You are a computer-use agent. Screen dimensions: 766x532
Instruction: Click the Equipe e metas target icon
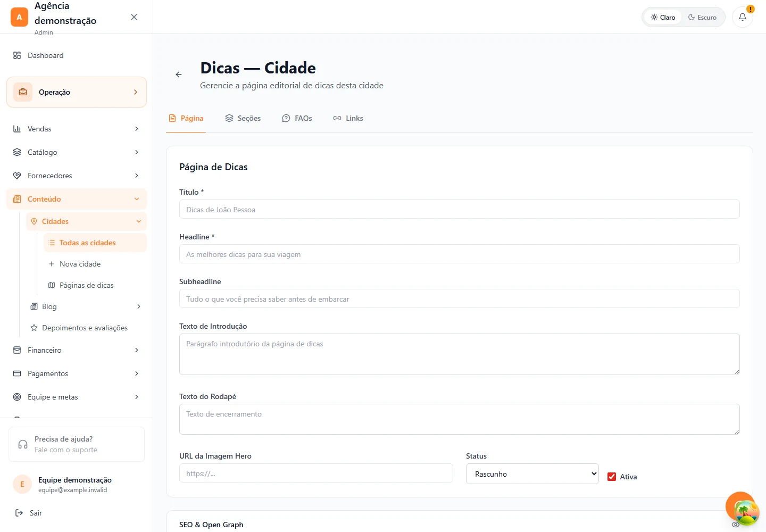click(x=17, y=397)
